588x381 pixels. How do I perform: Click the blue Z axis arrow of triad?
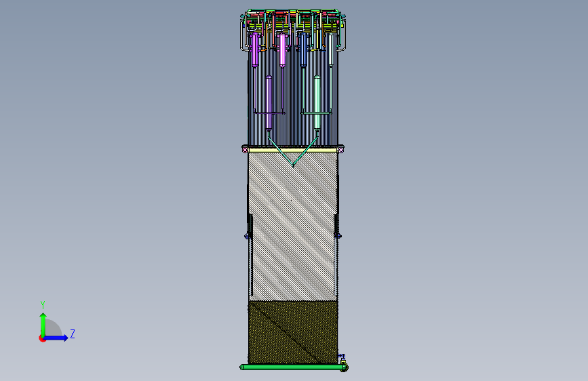pyautogui.click(x=56, y=338)
